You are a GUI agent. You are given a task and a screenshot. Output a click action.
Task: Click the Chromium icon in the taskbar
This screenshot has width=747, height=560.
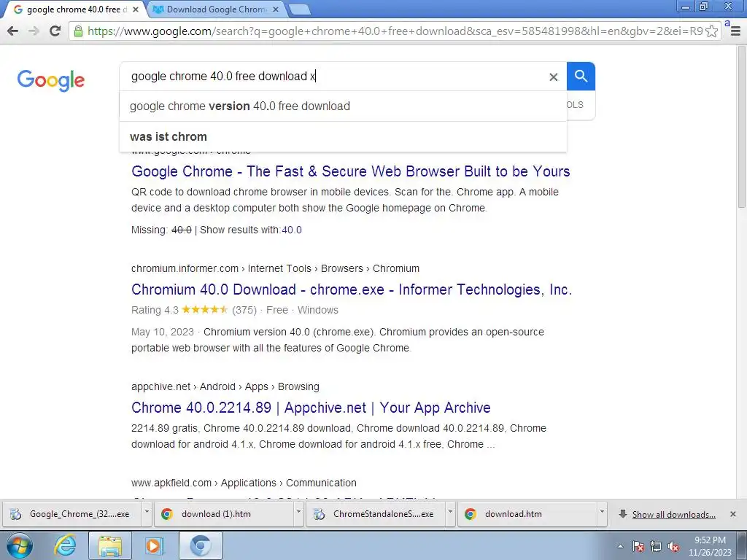point(201,545)
